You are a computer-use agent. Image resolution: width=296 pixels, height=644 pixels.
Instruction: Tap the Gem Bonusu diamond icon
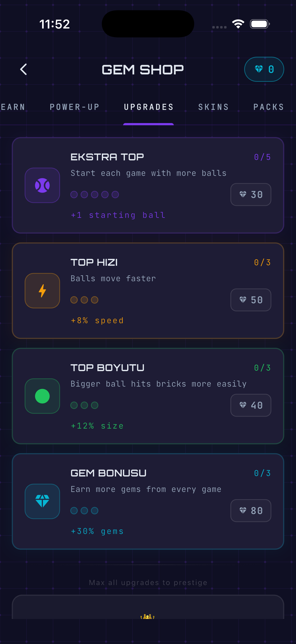coord(42,501)
